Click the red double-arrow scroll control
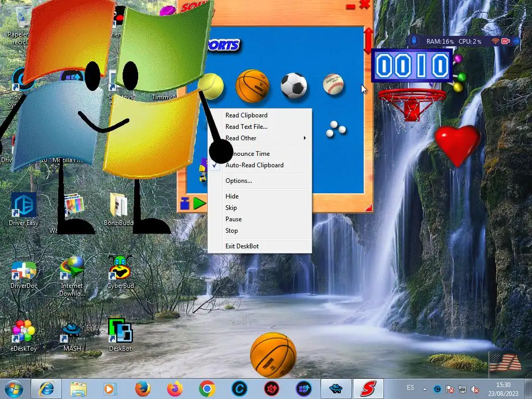 (x=368, y=41)
